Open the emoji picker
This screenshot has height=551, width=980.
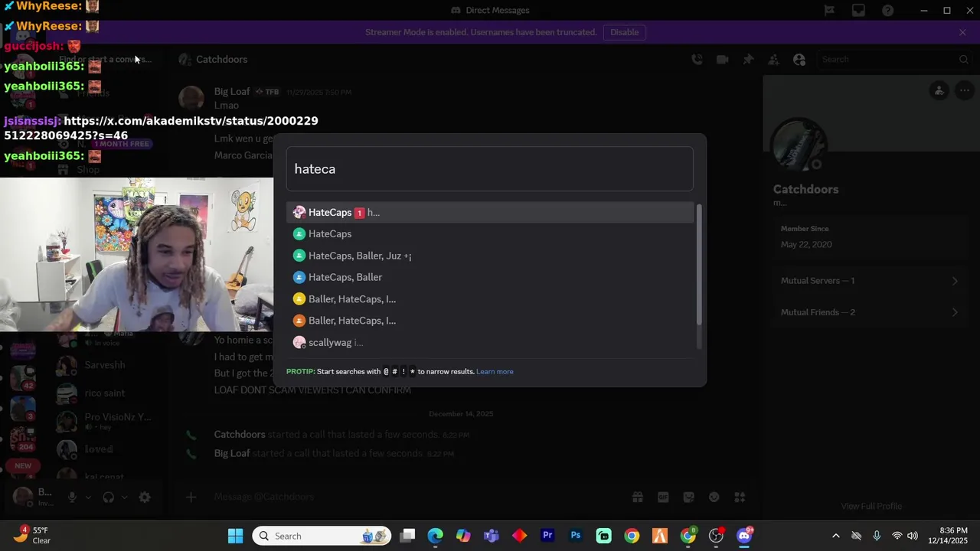(x=714, y=497)
